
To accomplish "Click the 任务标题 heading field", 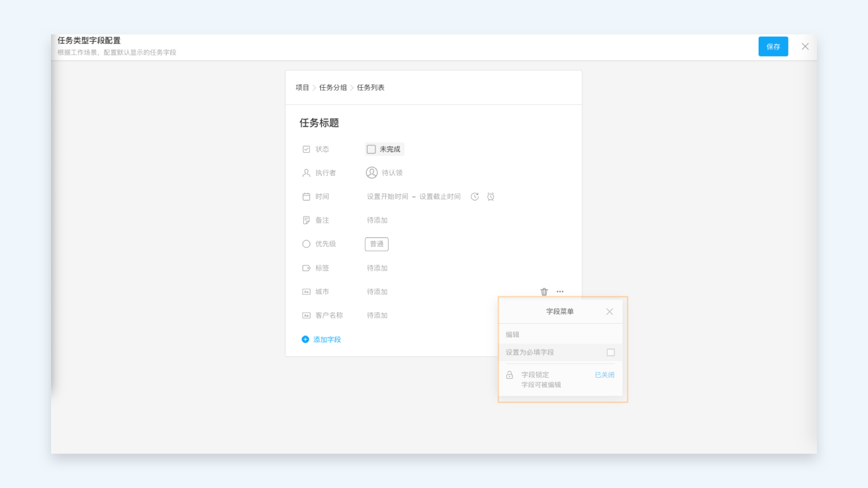I will click(319, 123).
